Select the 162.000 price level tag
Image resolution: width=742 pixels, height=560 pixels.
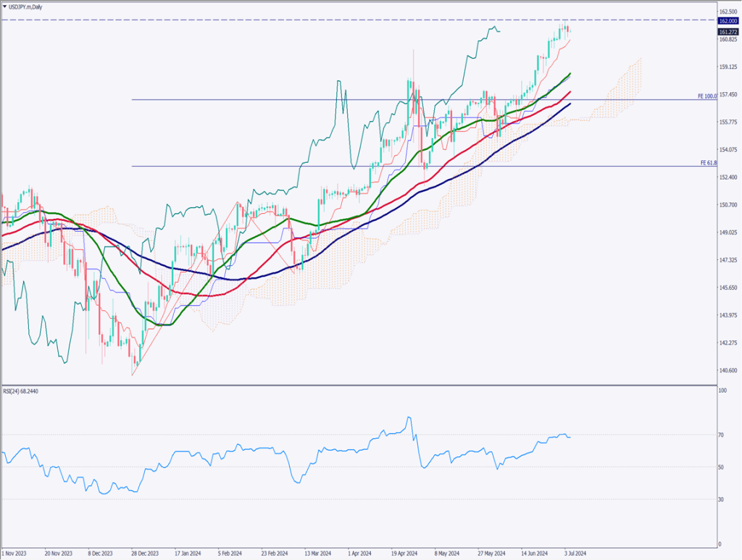(728, 22)
